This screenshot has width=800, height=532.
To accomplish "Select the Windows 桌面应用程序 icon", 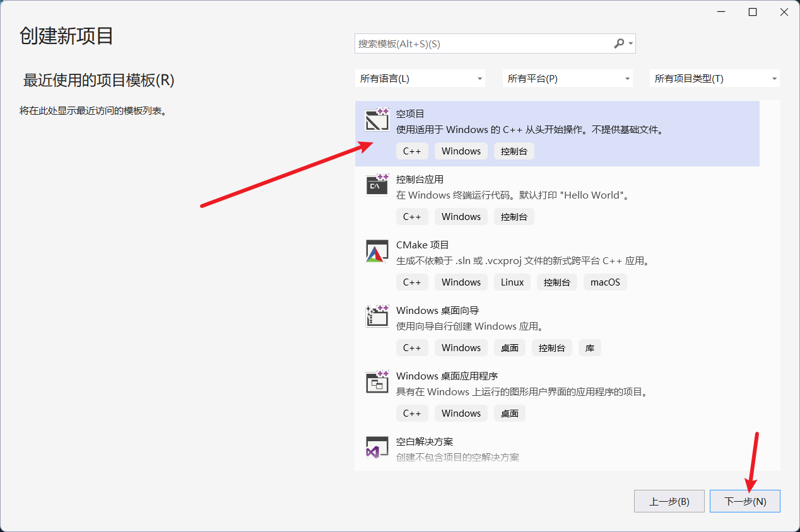I will tap(377, 381).
